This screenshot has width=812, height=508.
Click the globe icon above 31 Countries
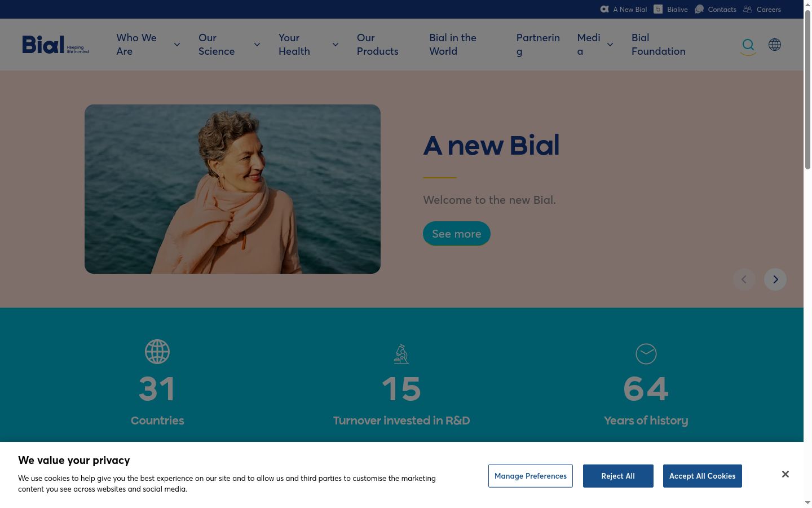pyautogui.click(x=157, y=352)
